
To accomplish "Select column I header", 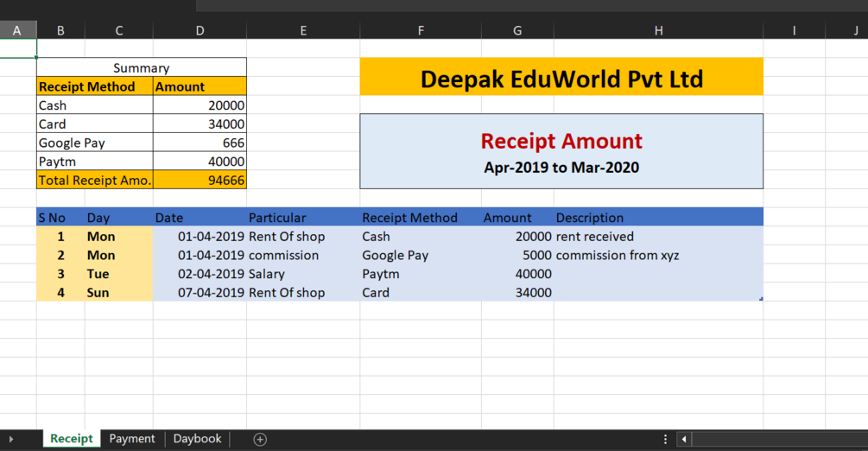I will pyautogui.click(x=794, y=30).
